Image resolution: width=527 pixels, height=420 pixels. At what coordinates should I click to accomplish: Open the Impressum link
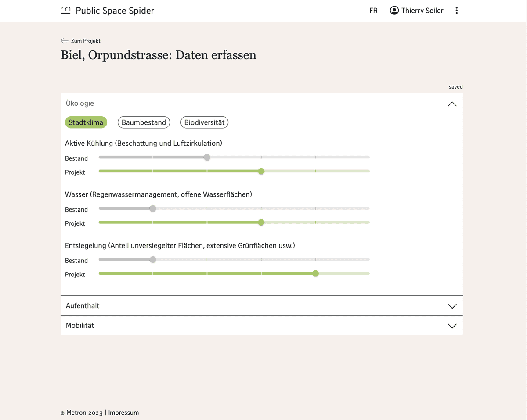coord(123,413)
